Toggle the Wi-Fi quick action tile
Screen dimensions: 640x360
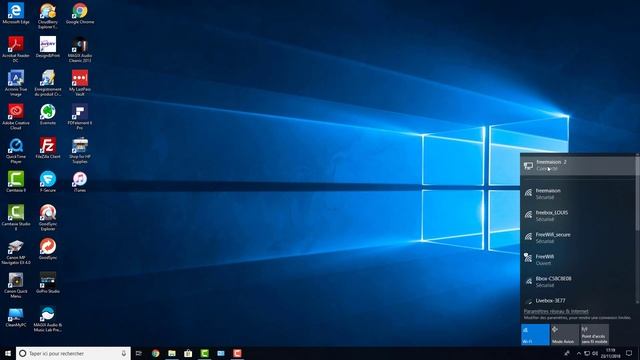point(535,334)
